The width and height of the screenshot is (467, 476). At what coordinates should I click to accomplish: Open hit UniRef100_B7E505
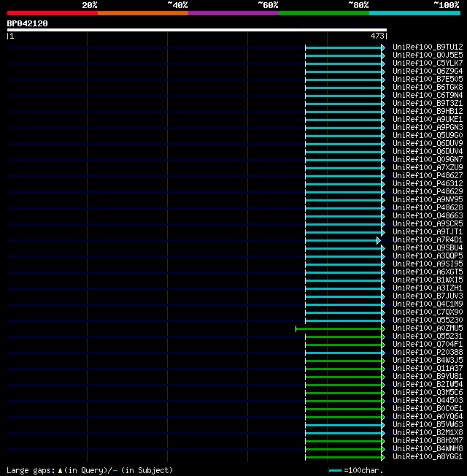coord(428,79)
